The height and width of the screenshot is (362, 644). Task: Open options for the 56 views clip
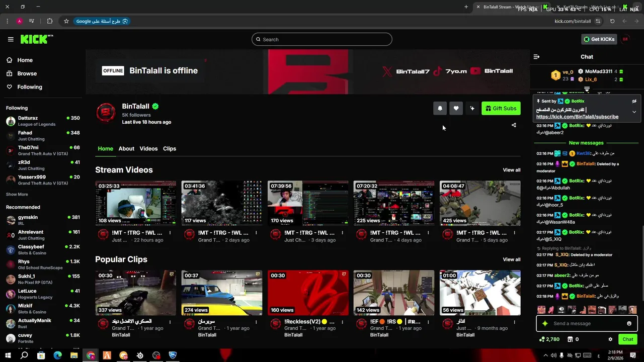point(514,322)
